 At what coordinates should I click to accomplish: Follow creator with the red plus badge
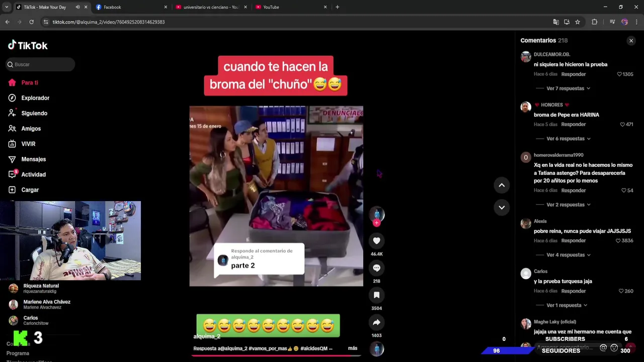(x=376, y=223)
